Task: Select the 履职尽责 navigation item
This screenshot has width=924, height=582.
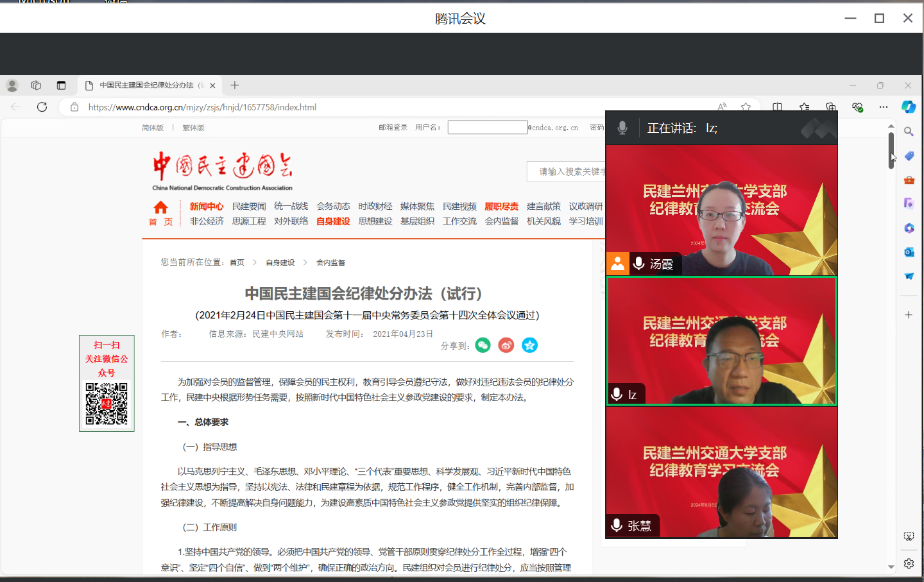Action: click(501, 207)
